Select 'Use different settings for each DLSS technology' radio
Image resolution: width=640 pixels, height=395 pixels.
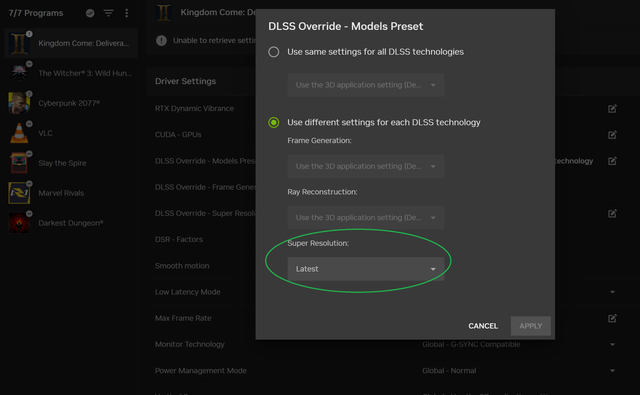273,122
